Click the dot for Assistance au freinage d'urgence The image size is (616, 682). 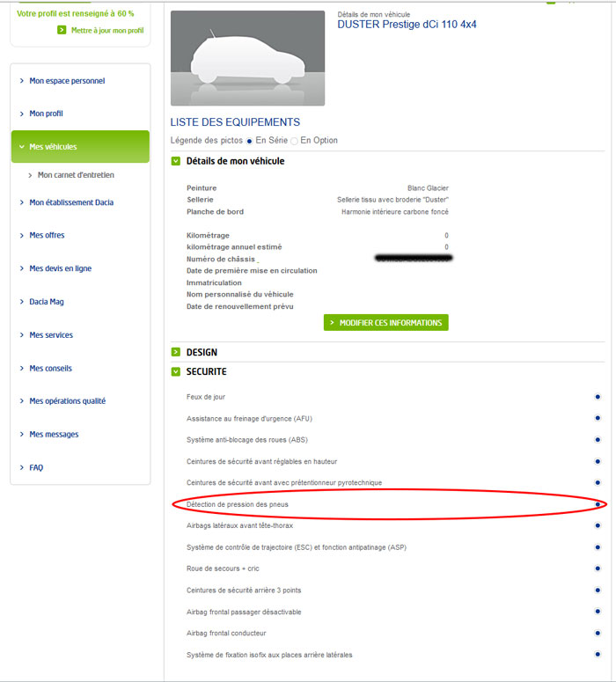pyautogui.click(x=598, y=418)
